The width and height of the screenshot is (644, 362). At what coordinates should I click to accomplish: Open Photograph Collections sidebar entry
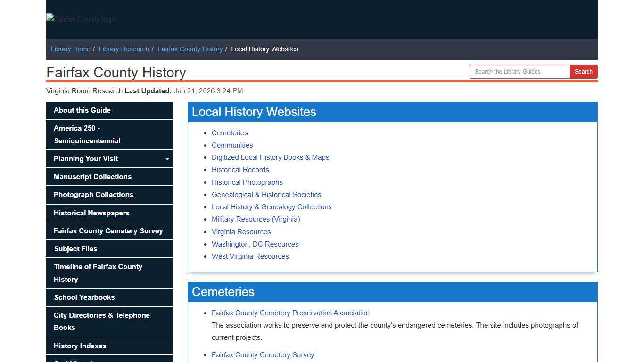point(93,195)
